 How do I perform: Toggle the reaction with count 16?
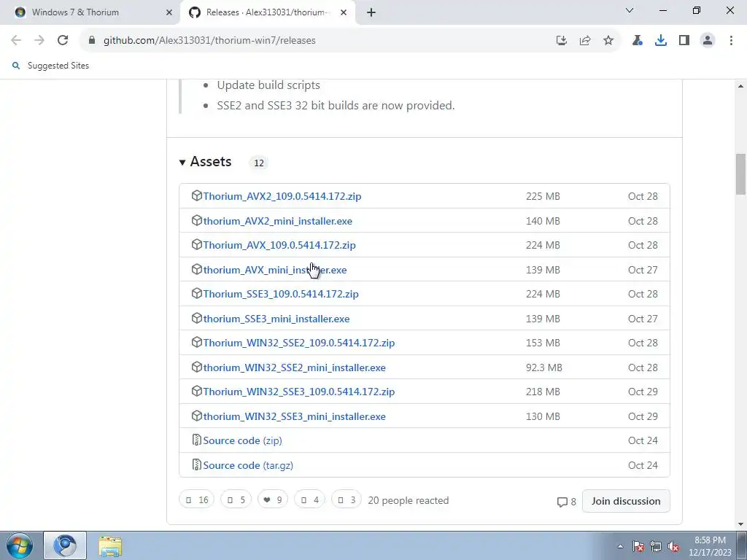click(197, 499)
